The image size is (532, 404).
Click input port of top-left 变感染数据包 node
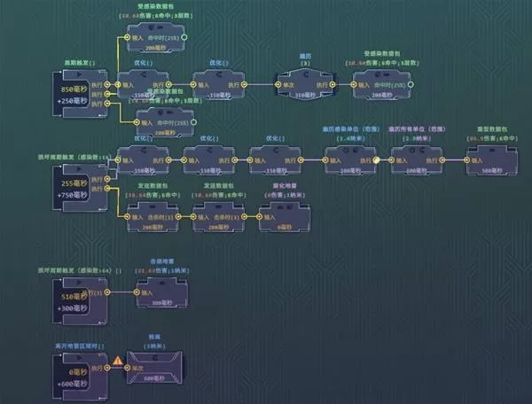point(127,37)
